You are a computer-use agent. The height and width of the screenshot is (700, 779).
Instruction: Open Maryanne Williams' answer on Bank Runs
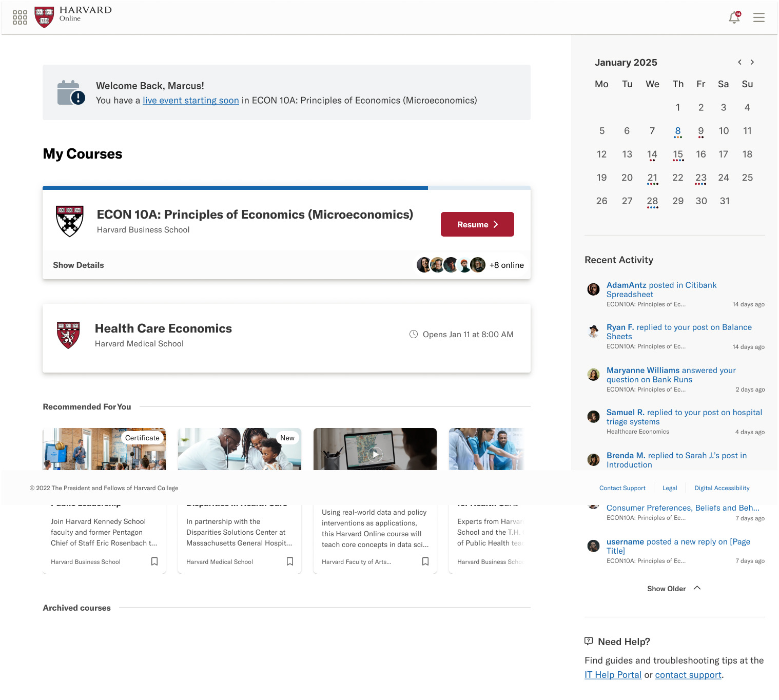pyautogui.click(x=671, y=375)
